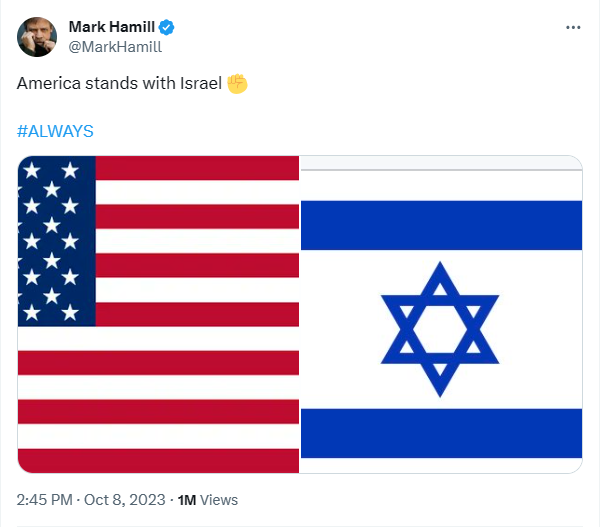Open the #ALWAYS hashtag

[x=55, y=131]
